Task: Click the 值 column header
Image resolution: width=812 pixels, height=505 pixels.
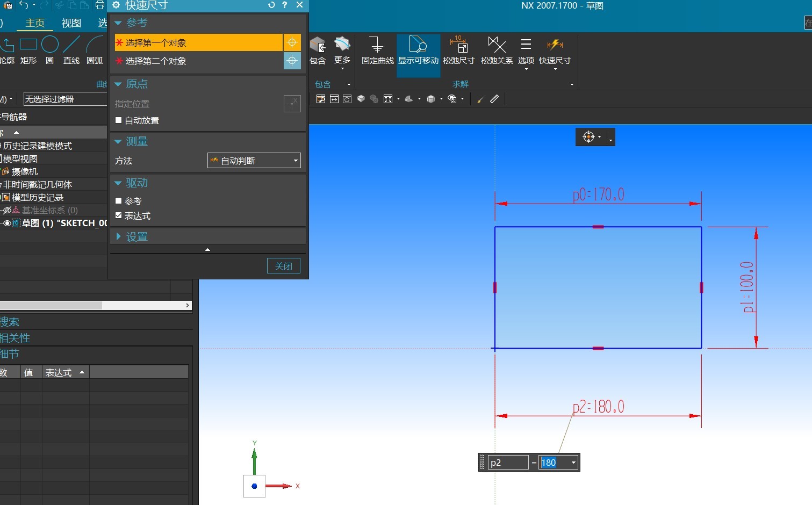Action: (31, 372)
